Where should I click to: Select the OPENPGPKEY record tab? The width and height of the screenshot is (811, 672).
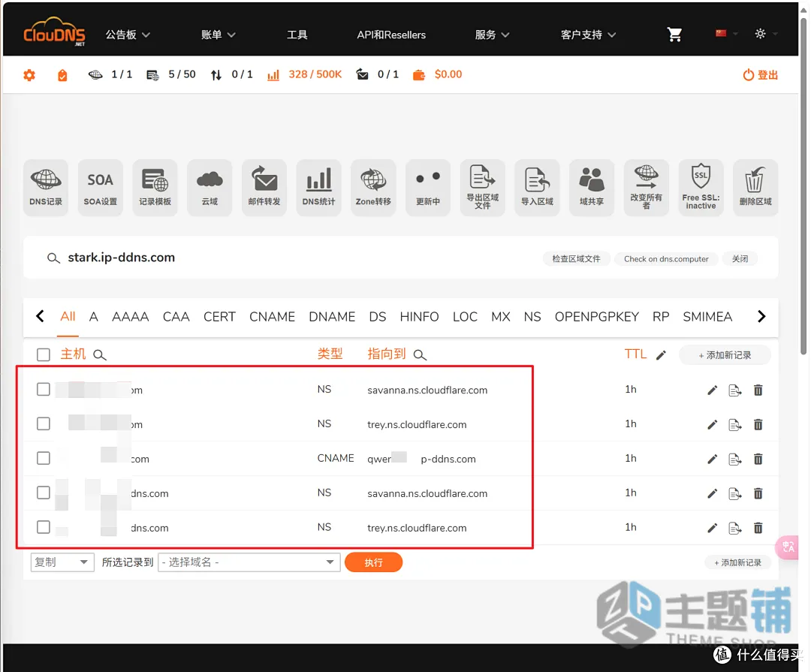(x=597, y=317)
